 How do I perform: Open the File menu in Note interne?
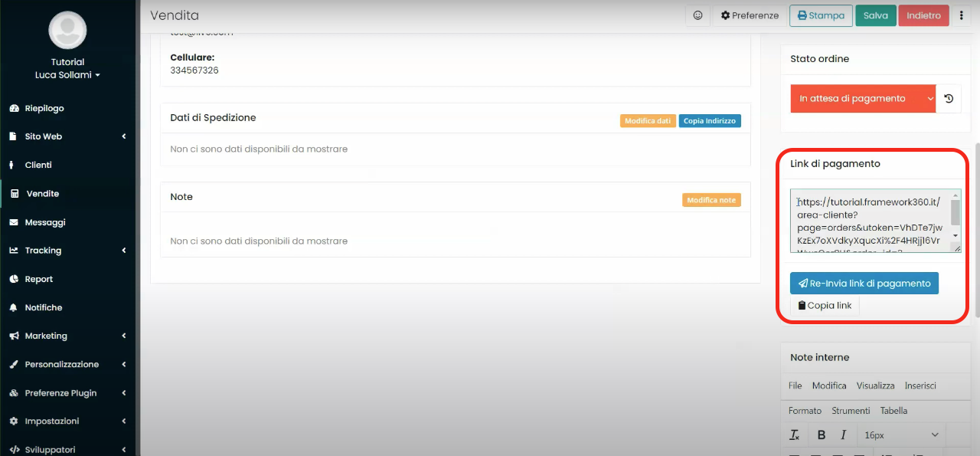795,385
